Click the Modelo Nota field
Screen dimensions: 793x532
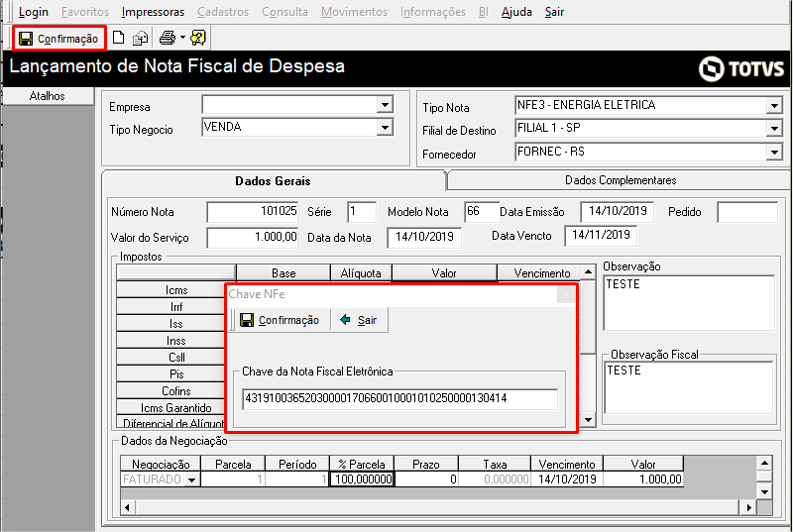click(481, 212)
